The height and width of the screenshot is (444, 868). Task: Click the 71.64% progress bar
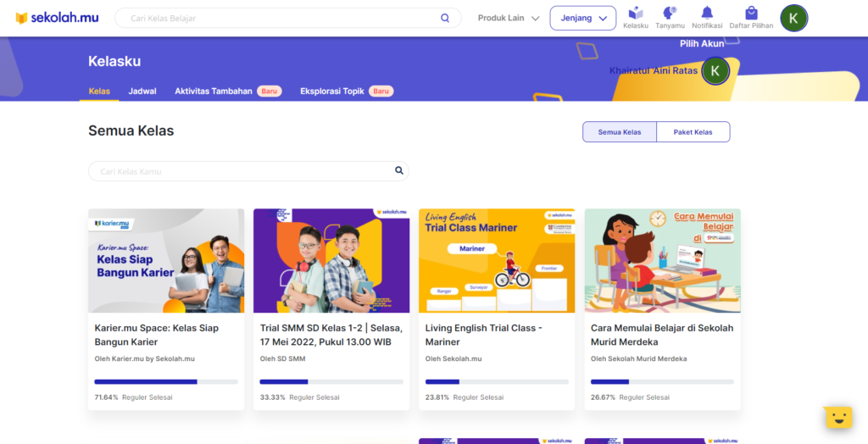[166, 382]
